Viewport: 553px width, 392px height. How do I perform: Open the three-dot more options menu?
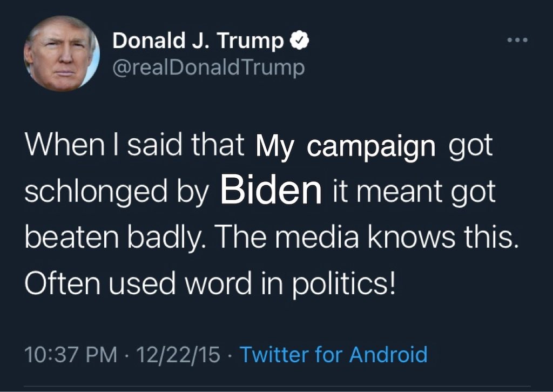click(517, 40)
